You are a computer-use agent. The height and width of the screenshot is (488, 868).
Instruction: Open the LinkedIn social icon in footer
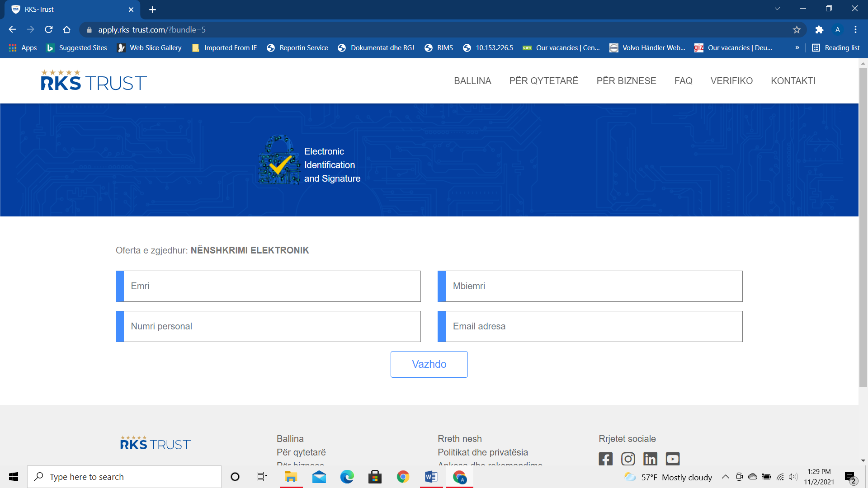coord(650,459)
